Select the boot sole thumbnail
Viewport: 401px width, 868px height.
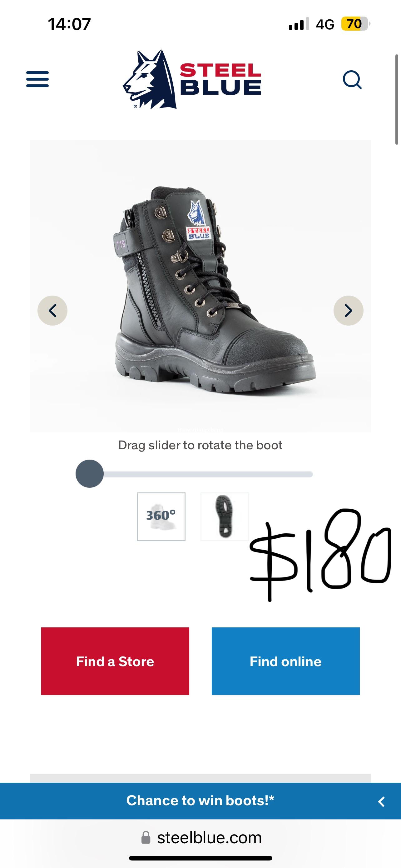[x=225, y=516]
